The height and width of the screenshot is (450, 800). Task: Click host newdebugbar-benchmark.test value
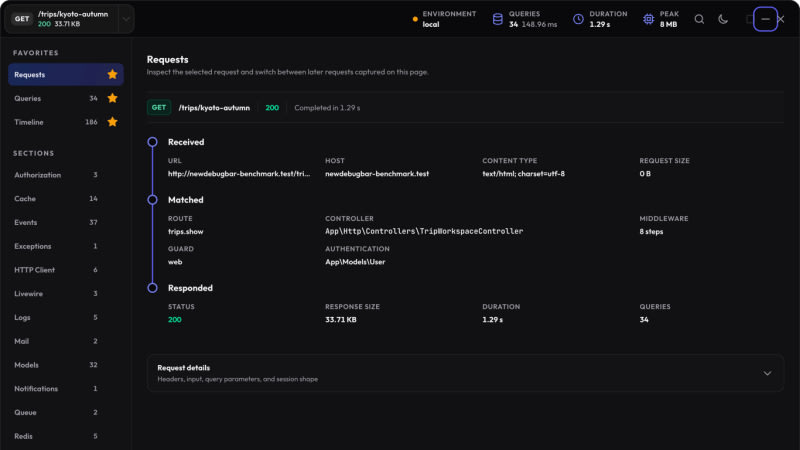377,173
